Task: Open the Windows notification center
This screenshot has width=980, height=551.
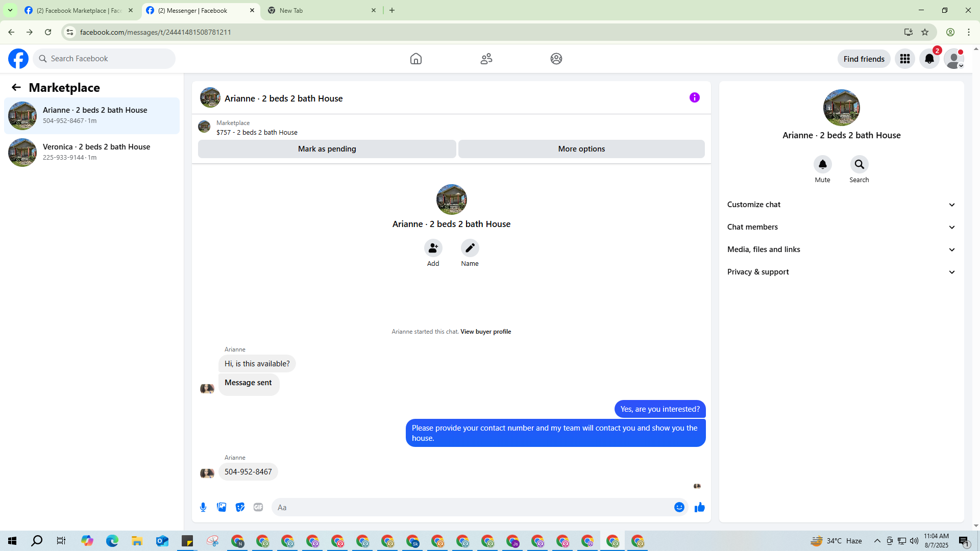Action: [x=964, y=541]
